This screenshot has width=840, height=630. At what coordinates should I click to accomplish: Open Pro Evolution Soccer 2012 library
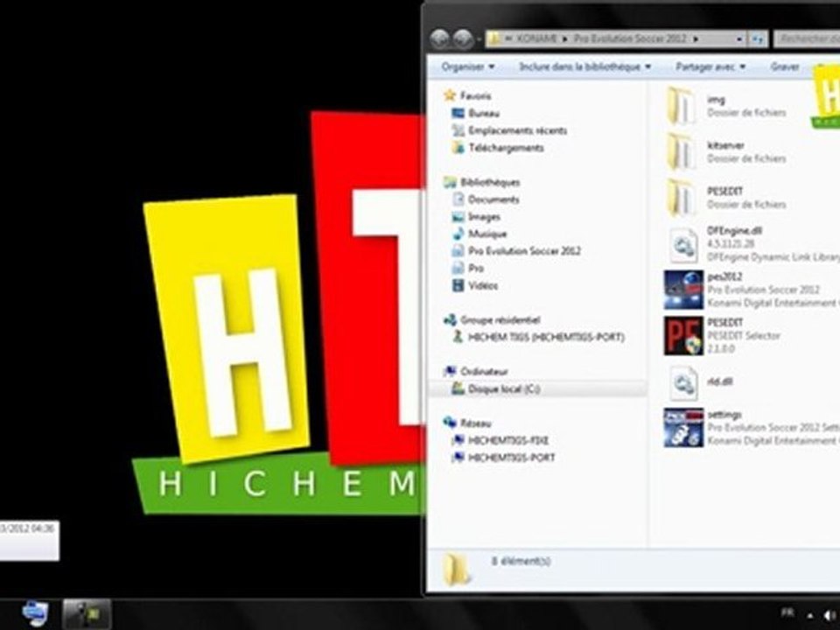coord(524,251)
